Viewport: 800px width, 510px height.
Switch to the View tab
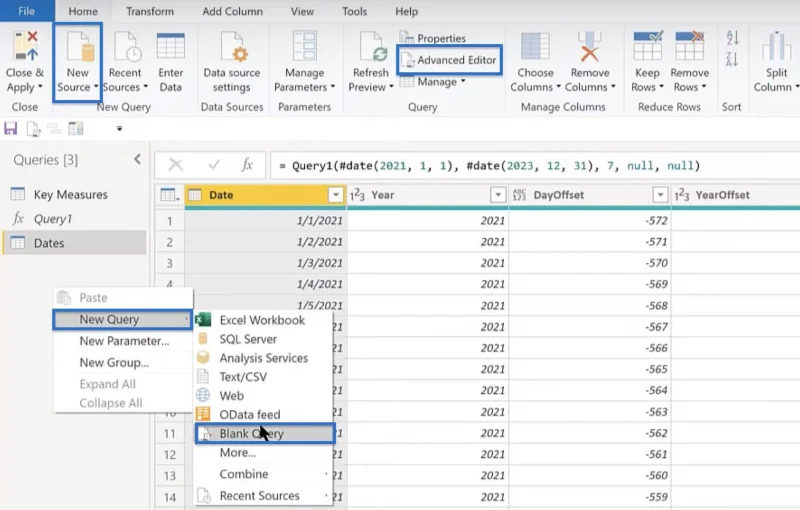302,11
